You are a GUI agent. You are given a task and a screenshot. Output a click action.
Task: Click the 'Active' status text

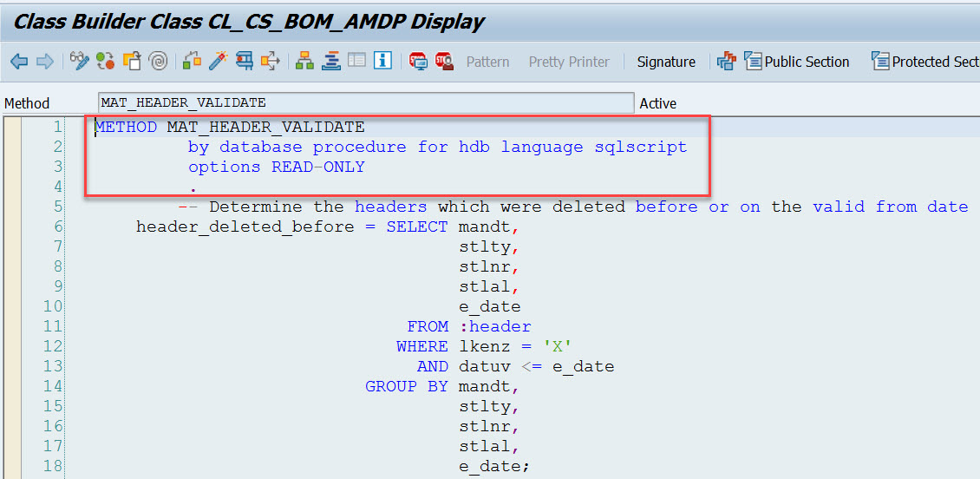[658, 103]
